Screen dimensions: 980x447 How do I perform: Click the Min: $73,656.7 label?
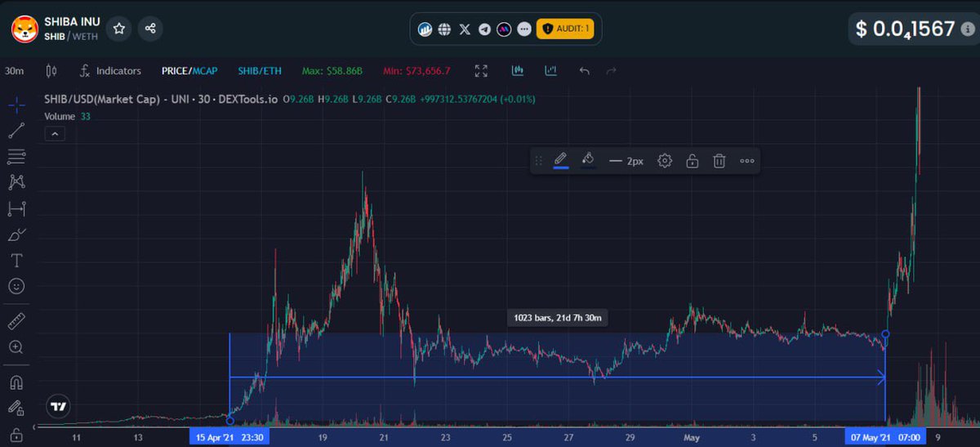[x=416, y=71]
